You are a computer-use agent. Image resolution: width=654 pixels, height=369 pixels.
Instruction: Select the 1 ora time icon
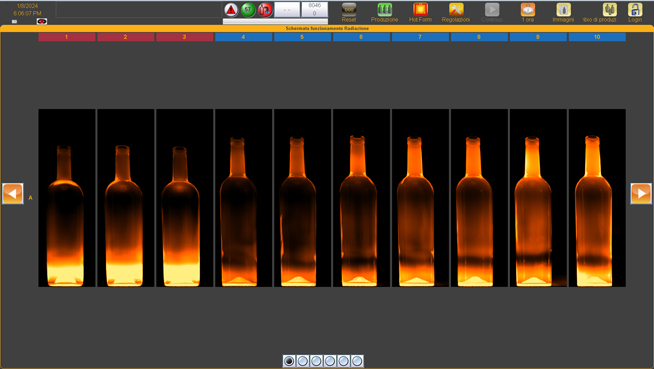click(528, 10)
